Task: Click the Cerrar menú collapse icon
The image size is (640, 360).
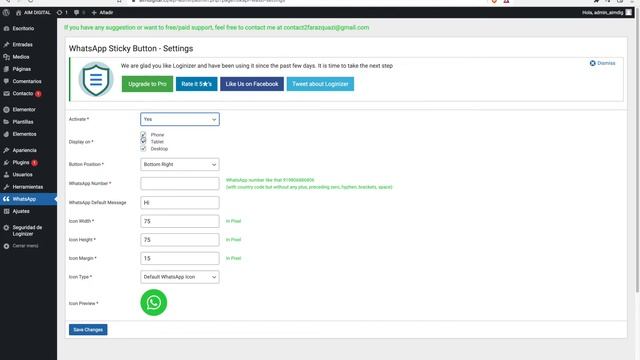Action: coord(6,246)
